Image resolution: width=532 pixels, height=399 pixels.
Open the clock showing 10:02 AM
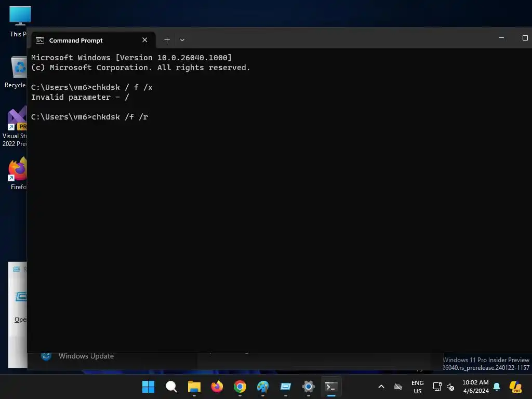click(x=476, y=387)
